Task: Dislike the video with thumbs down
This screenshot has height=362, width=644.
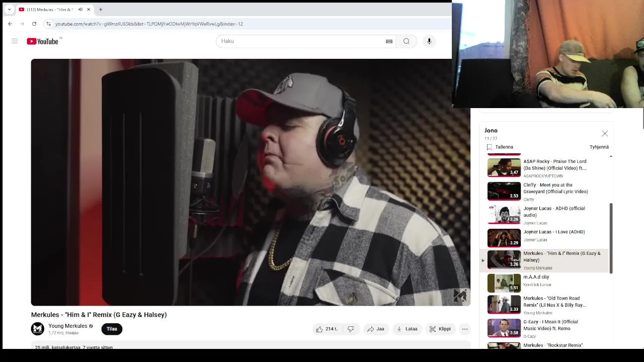Action: pos(351,329)
